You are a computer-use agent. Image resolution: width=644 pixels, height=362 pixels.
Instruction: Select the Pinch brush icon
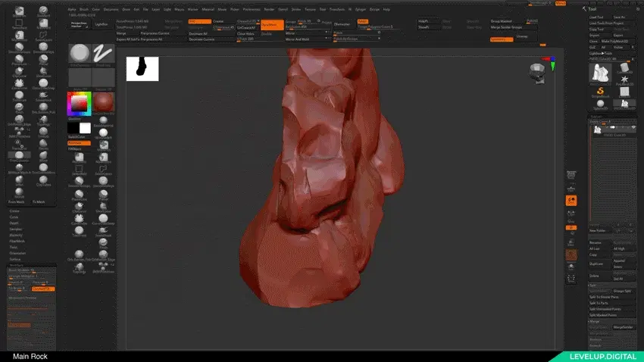(x=19, y=108)
